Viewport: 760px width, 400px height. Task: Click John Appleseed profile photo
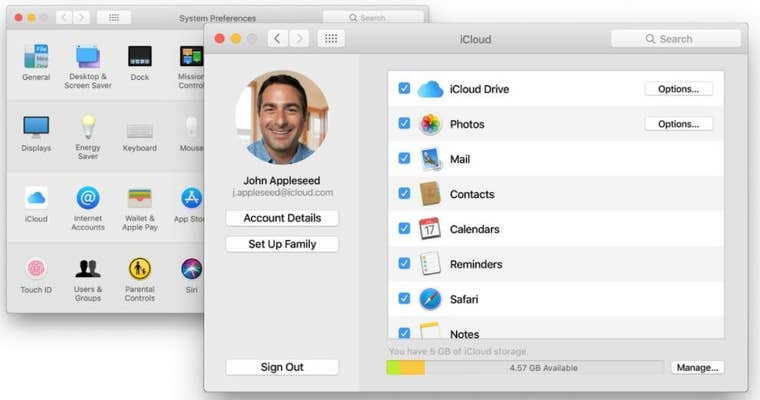click(x=282, y=118)
